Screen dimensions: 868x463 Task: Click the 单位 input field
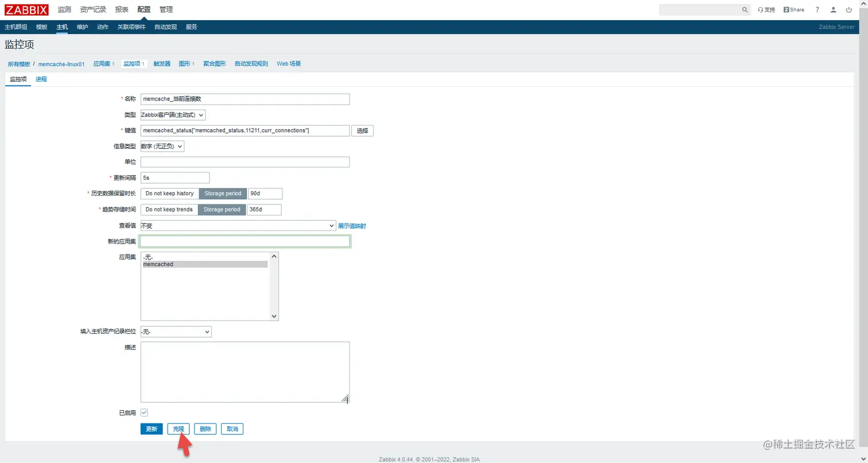point(245,162)
